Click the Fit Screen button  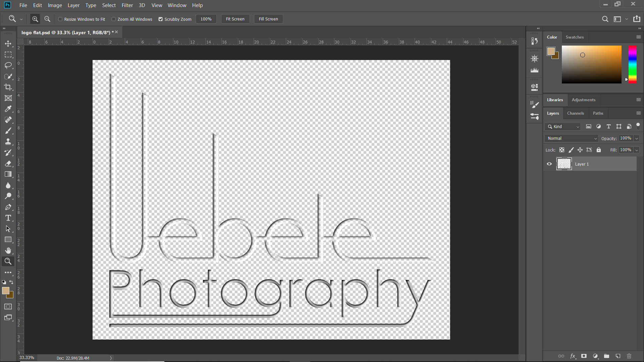tap(235, 19)
